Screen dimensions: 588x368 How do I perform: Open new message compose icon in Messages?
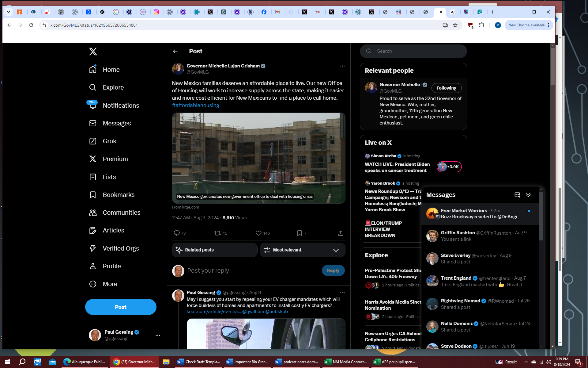click(x=517, y=195)
